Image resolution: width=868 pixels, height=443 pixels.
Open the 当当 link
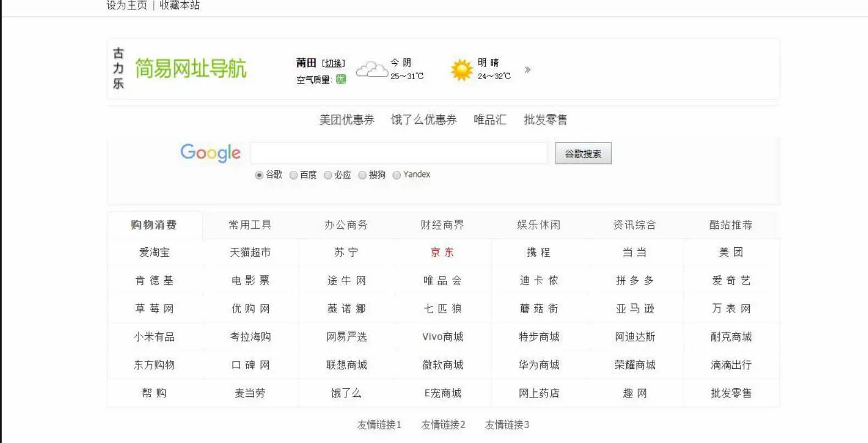coord(635,252)
